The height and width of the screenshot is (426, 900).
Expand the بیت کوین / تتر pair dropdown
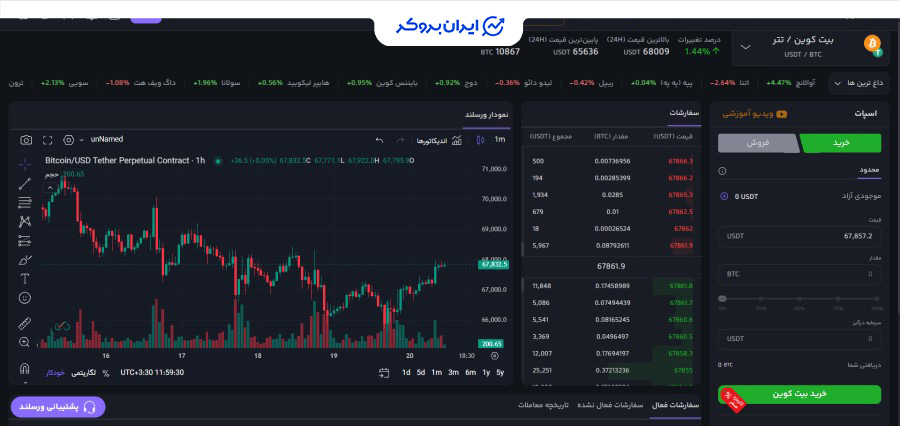pos(746,47)
